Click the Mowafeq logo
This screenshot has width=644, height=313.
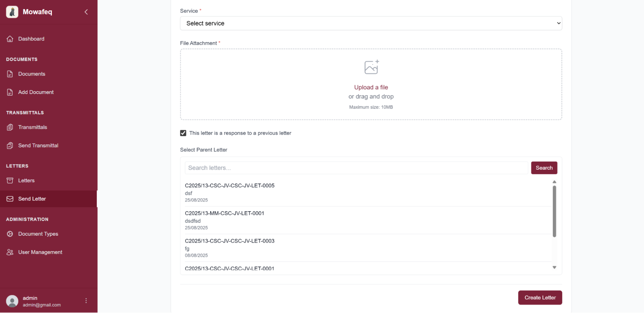pyautogui.click(x=12, y=12)
